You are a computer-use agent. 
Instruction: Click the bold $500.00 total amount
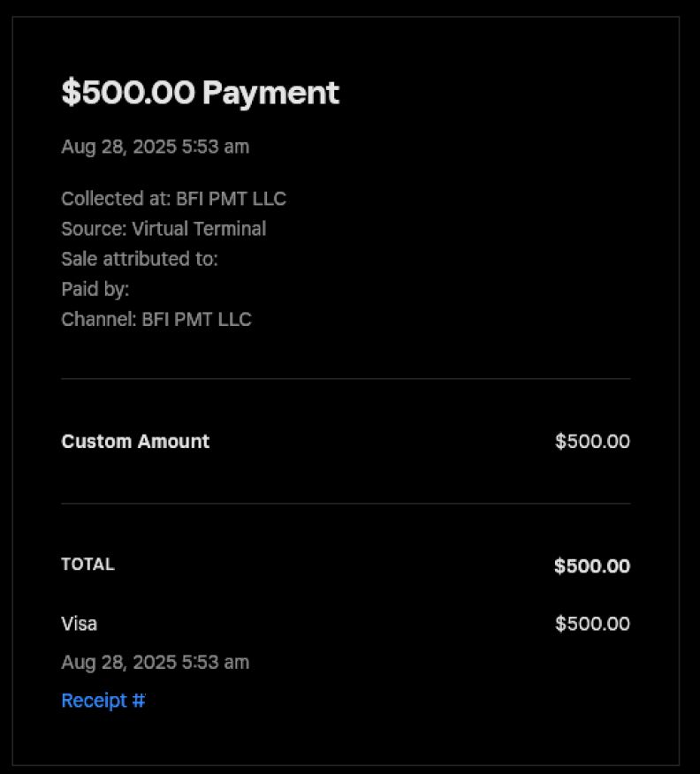point(592,566)
